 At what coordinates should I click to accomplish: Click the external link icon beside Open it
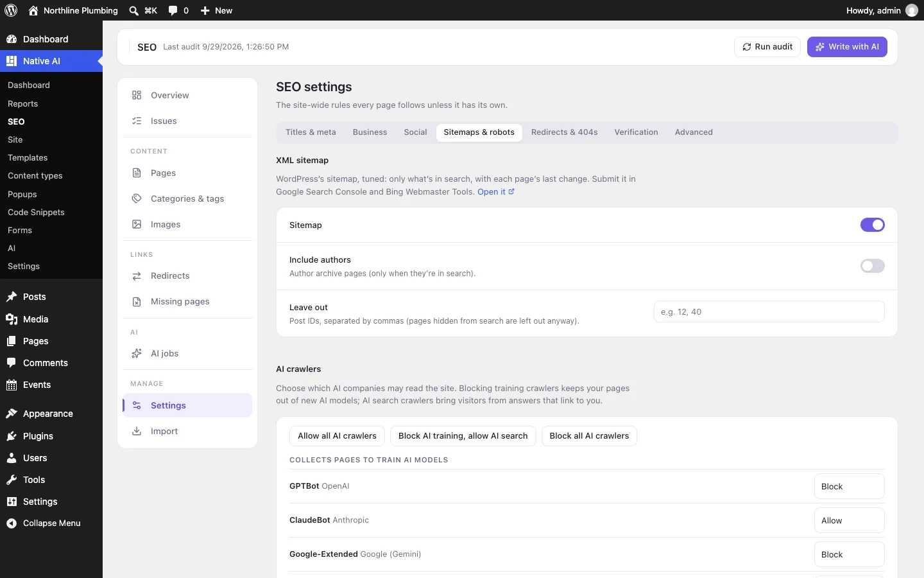coord(511,191)
